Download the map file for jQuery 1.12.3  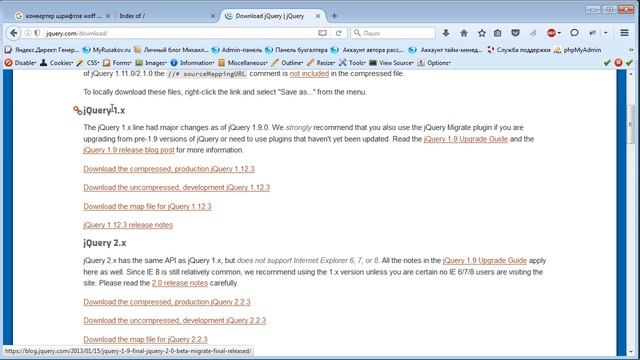point(147,206)
